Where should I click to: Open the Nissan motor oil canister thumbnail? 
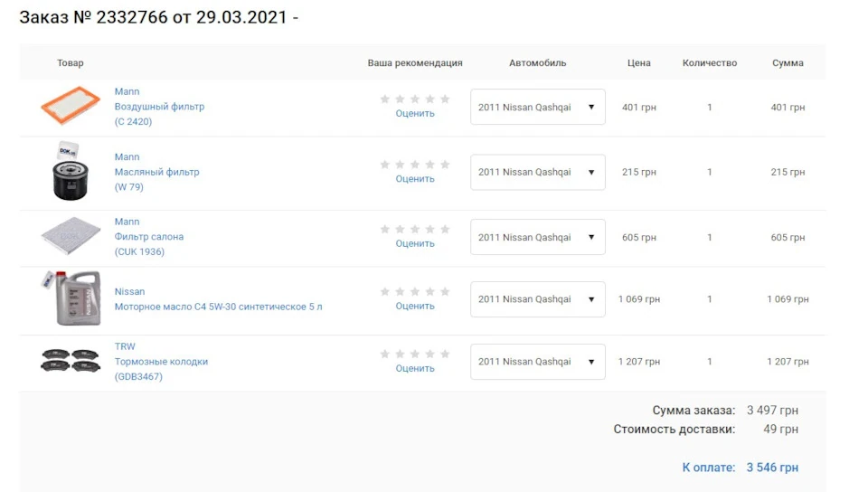point(71,298)
